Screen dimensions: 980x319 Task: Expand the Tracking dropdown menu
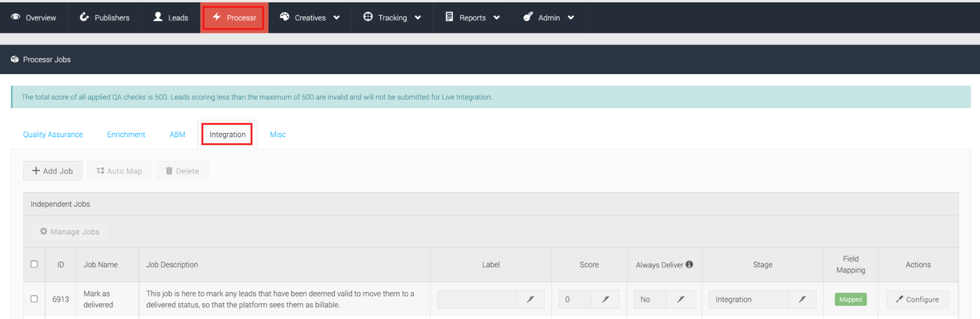(x=392, y=17)
